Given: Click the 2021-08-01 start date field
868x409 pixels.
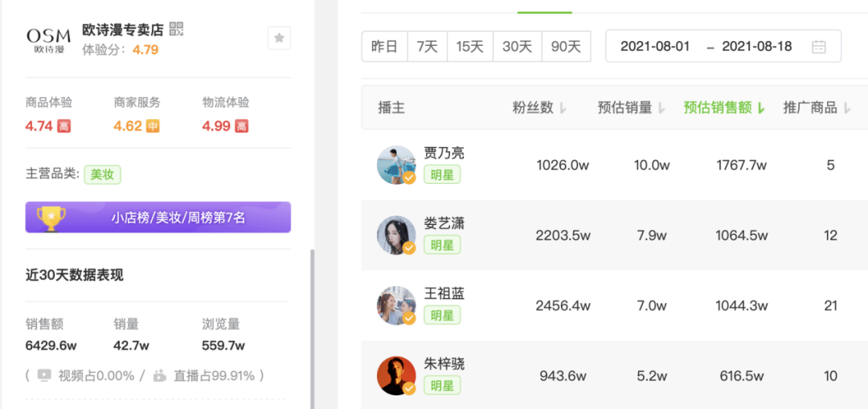Looking at the screenshot, I should point(655,47).
